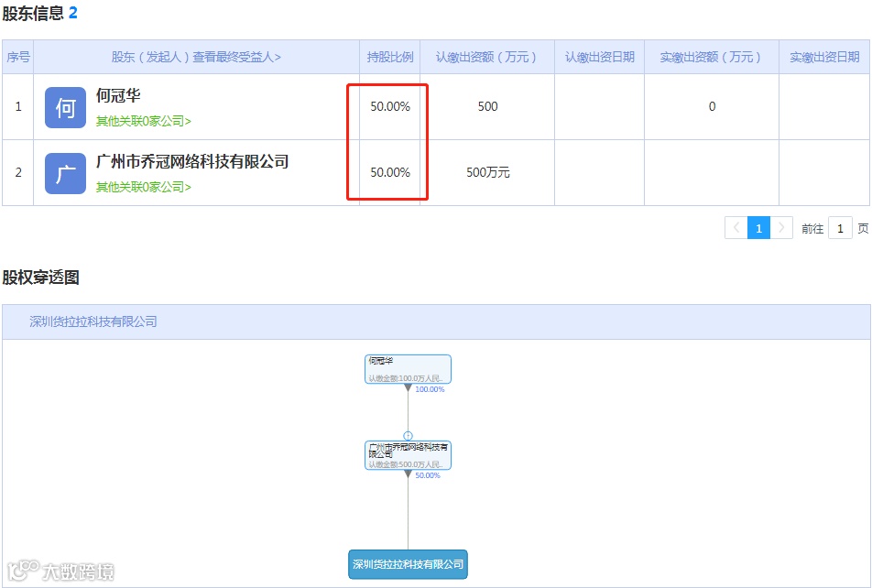Click 广州市乔冠网络科技 node in equity chart

(408, 455)
